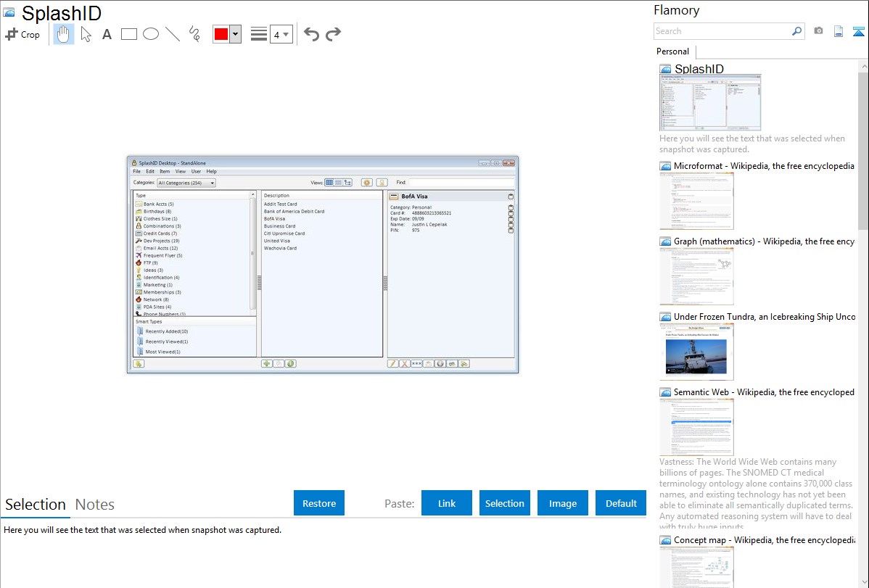
Task: Open the Help menu in SplashID window
Action: click(212, 171)
